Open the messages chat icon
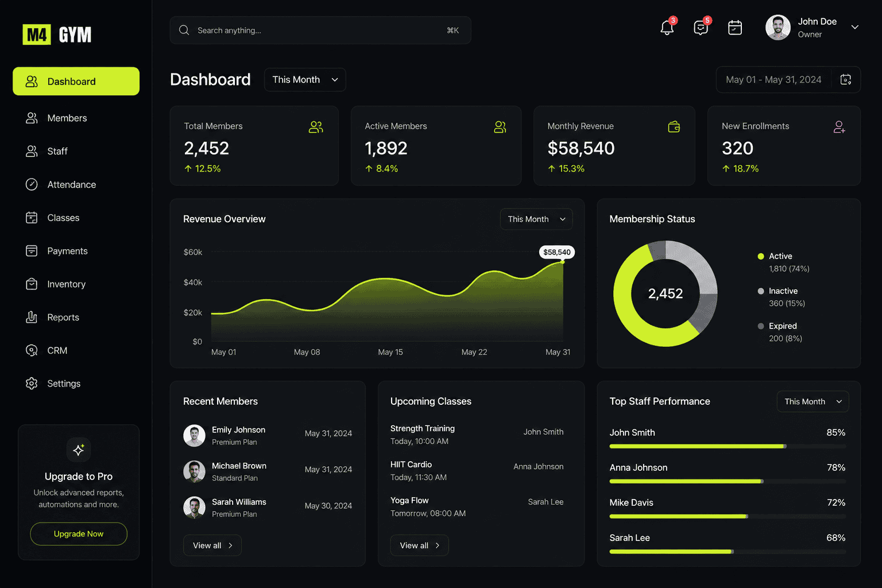The width and height of the screenshot is (882, 588). 701,28
